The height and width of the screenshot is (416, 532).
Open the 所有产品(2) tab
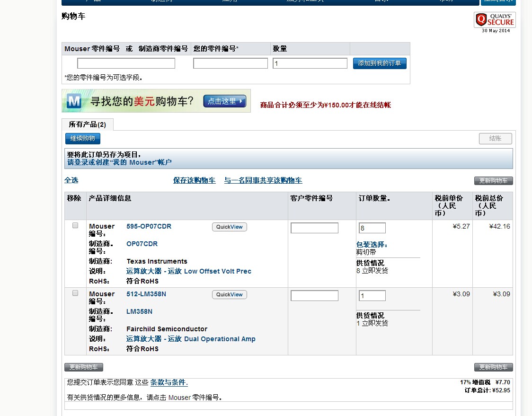[x=87, y=124]
